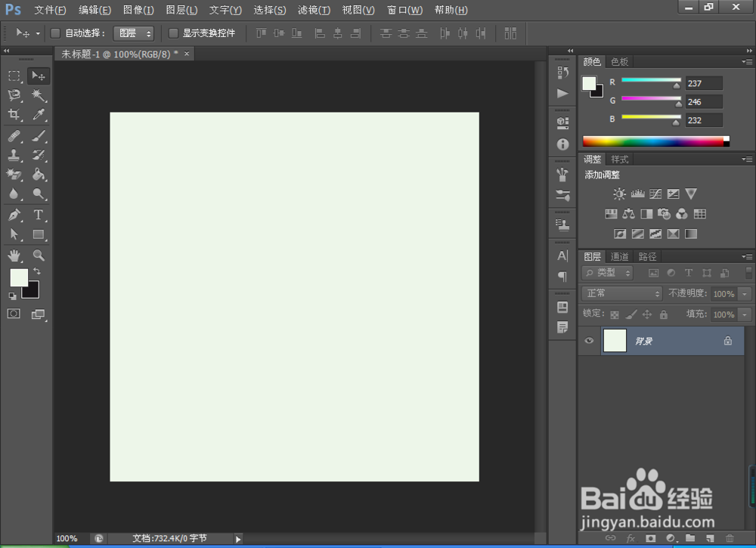Open the 图层 auto-select dropdown
This screenshot has width=756, height=548.
click(134, 33)
